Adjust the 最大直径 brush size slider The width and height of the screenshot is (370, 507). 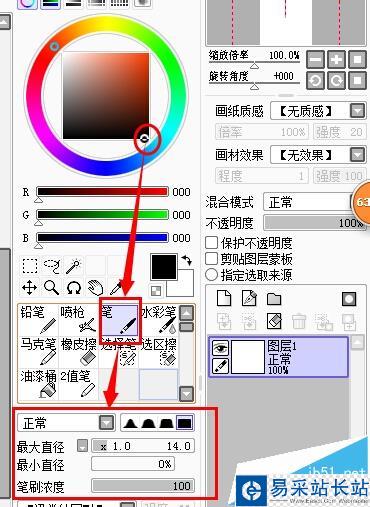143,446
